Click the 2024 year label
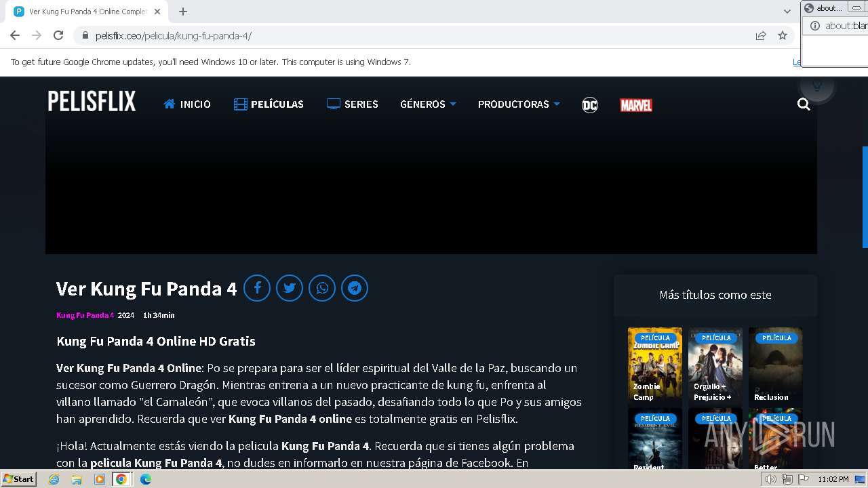868x488 pixels. click(126, 315)
